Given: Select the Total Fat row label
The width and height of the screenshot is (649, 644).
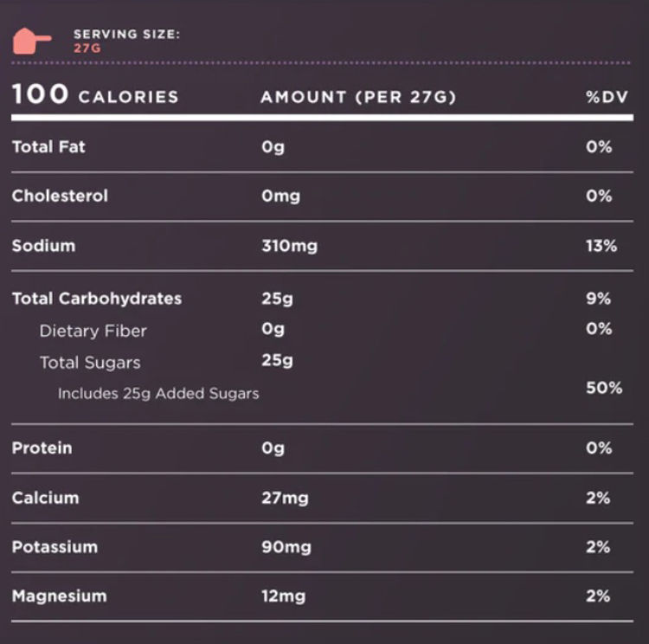Looking at the screenshot, I should tap(48, 147).
